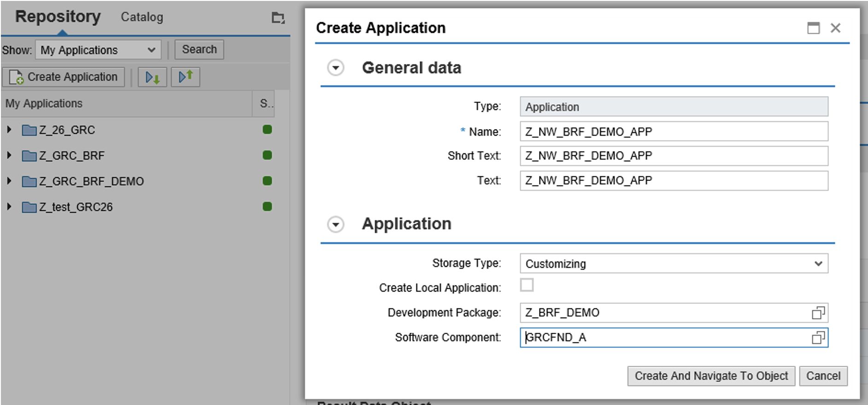The image size is (868, 405).
Task: Open value help for Development Package
Action: (818, 313)
